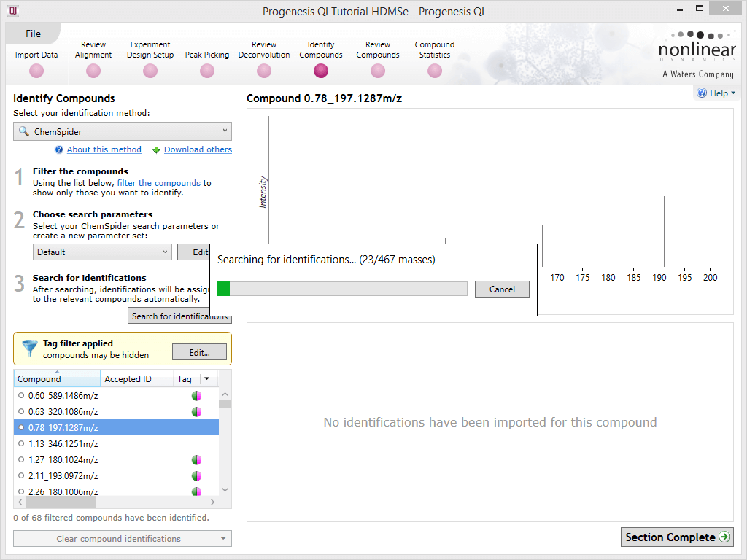This screenshot has width=747, height=560.
Task: Open the 'About this method' link
Action: [x=104, y=149]
